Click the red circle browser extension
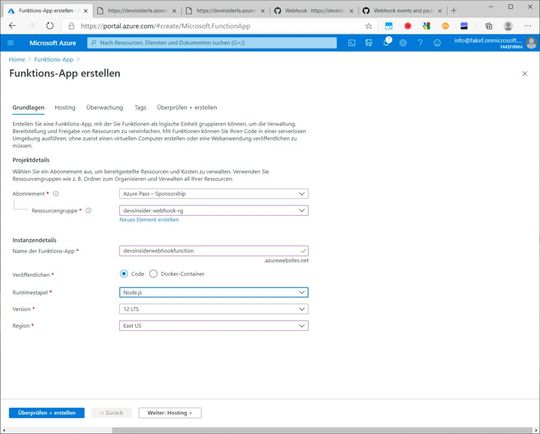This screenshot has height=434, width=540. (408, 26)
